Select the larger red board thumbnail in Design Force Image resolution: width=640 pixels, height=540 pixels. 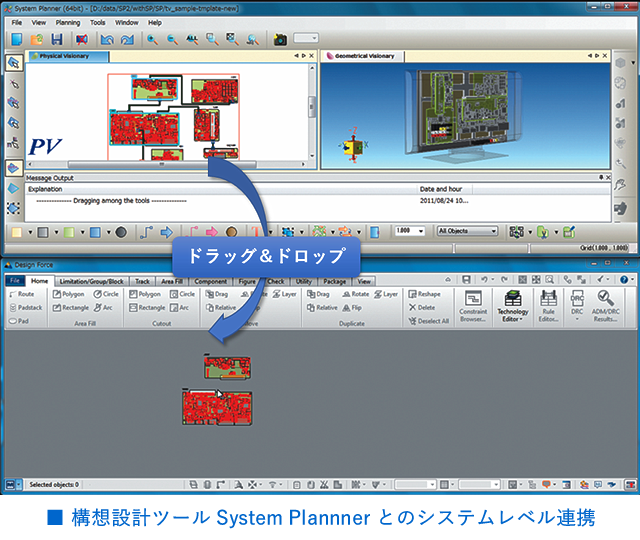216,407
